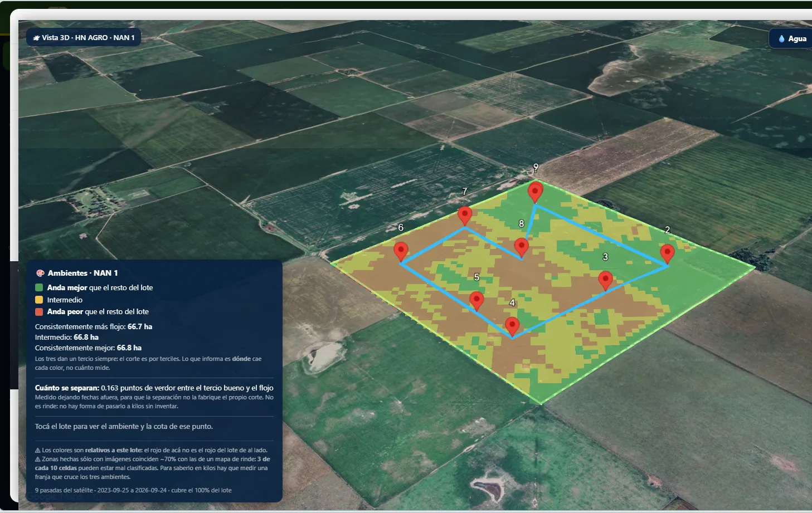Click the 'Ambientes · NAN 1' panel title
This screenshot has height=513, width=812.
tap(82, 273)
